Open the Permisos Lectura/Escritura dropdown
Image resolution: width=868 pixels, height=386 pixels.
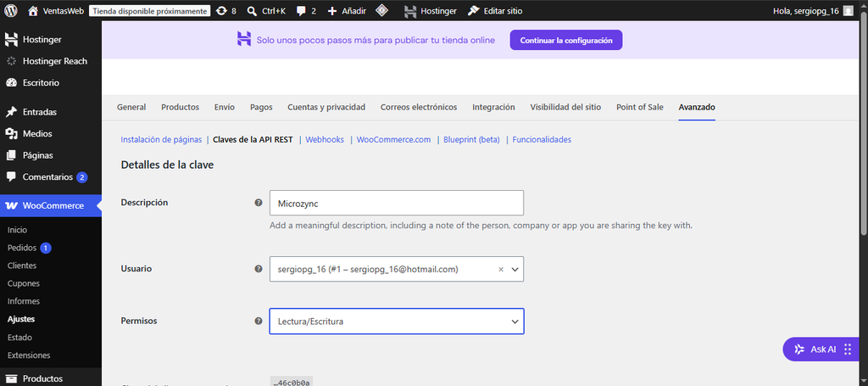[x=397, y=322]
